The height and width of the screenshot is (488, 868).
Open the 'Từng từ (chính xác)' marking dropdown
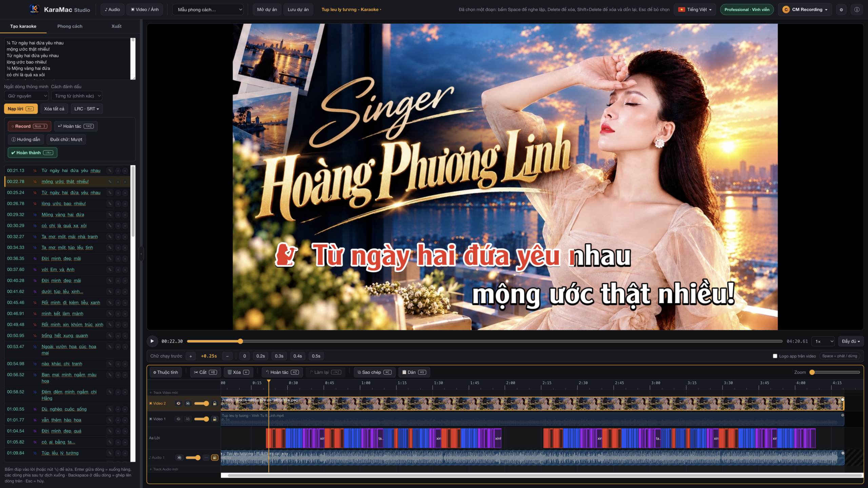[x=77, y=96]
